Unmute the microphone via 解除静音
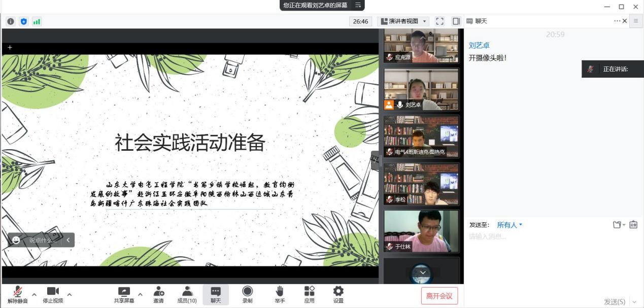 coord(17,294)
